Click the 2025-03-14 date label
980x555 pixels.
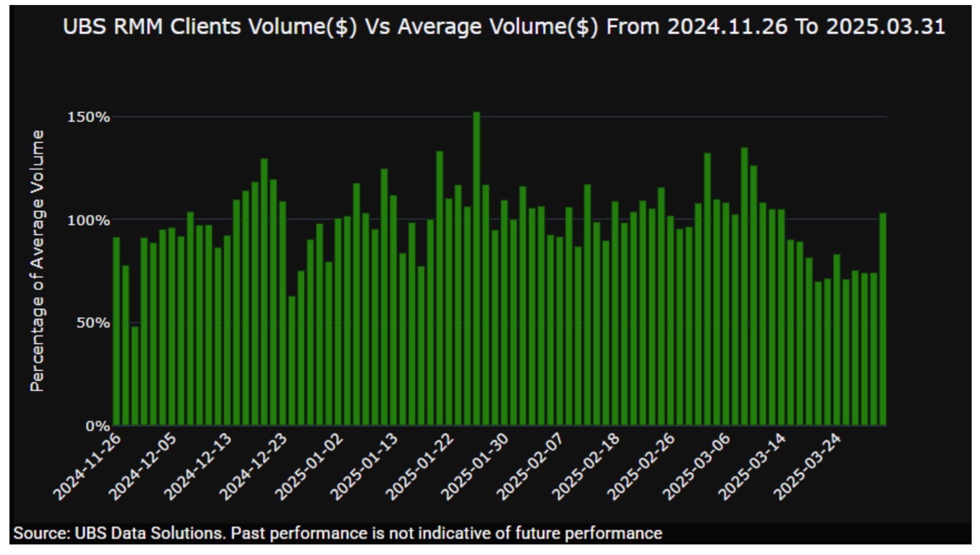[x=752, y=467]
